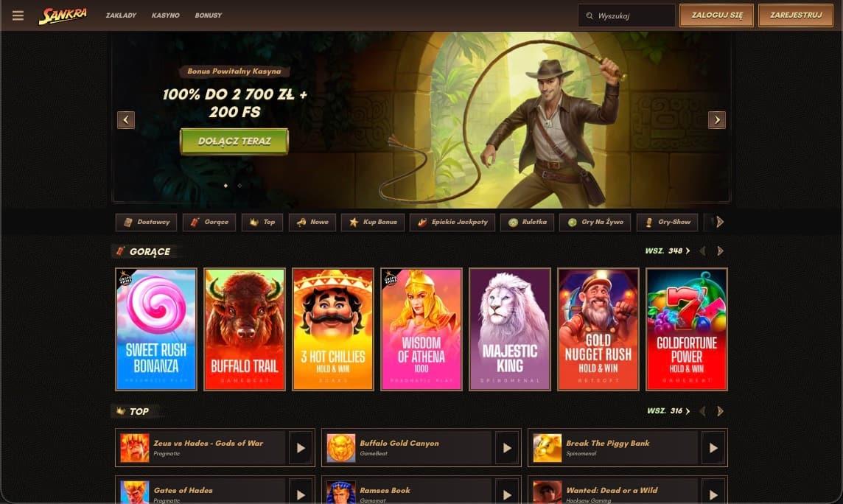This screenshot has width=843, height=504.
Task: Focus the Wyszukaj search field
Action: [x=626, y=15]
